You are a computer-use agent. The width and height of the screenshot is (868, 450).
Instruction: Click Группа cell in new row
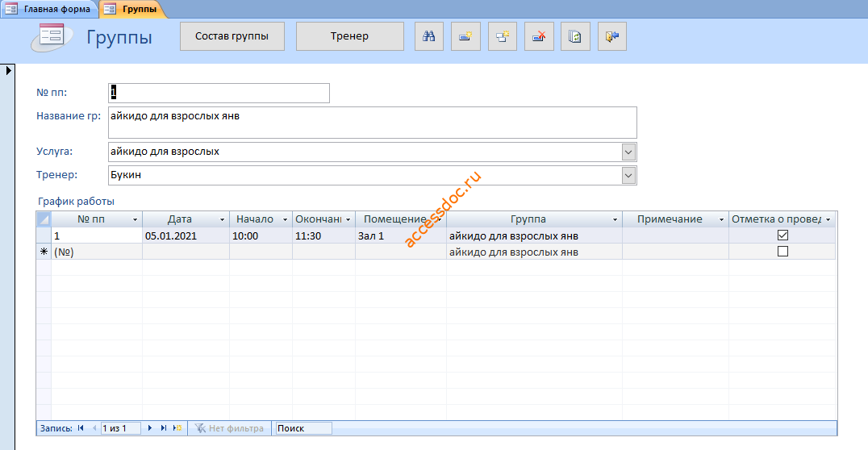[534, 252]
